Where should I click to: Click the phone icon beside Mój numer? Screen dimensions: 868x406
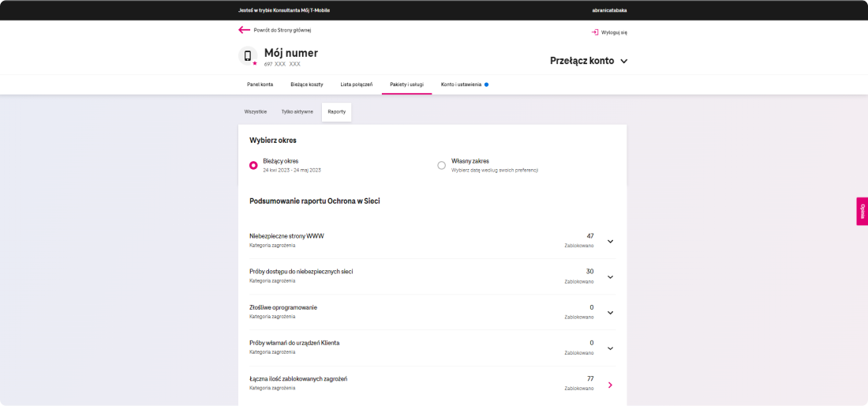coord(248,55)
